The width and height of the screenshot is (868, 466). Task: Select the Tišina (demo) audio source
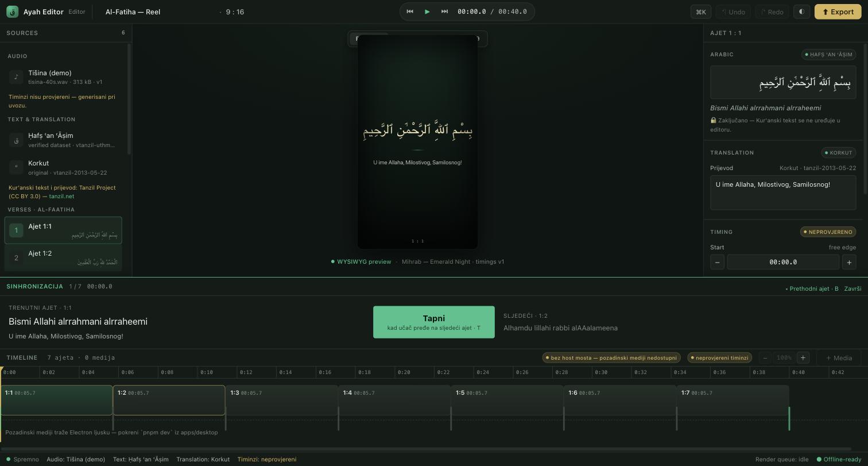coord(63,77)
